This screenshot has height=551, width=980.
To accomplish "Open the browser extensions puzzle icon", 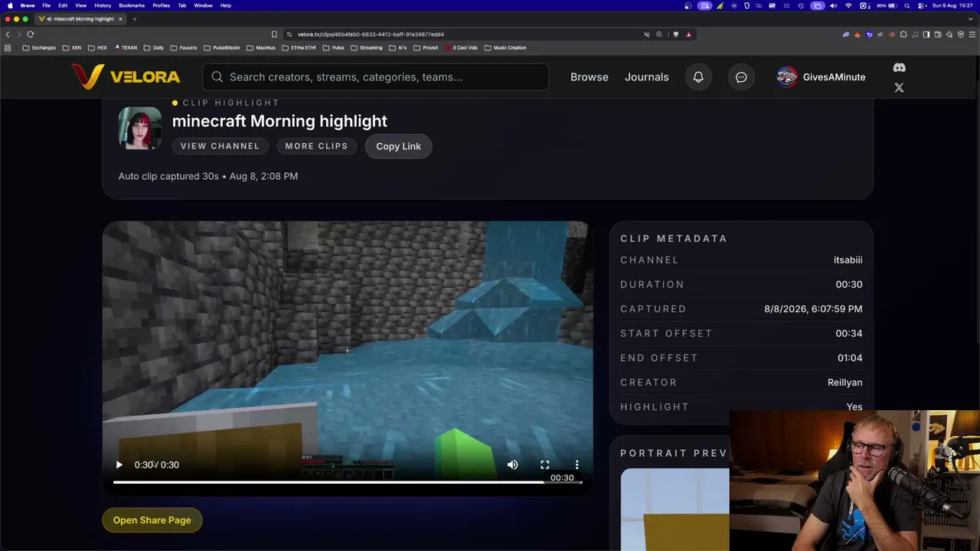I will pyautogui.click(x=903, y=34).
